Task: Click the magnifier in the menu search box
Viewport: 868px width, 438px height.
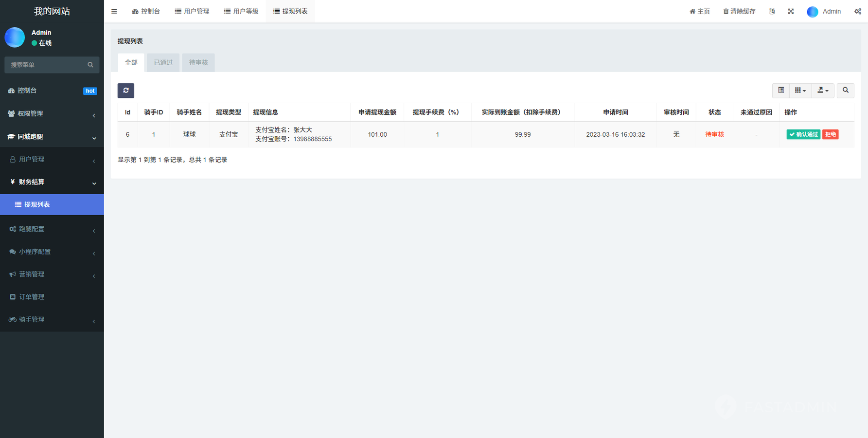Action: tap(90, 65)
